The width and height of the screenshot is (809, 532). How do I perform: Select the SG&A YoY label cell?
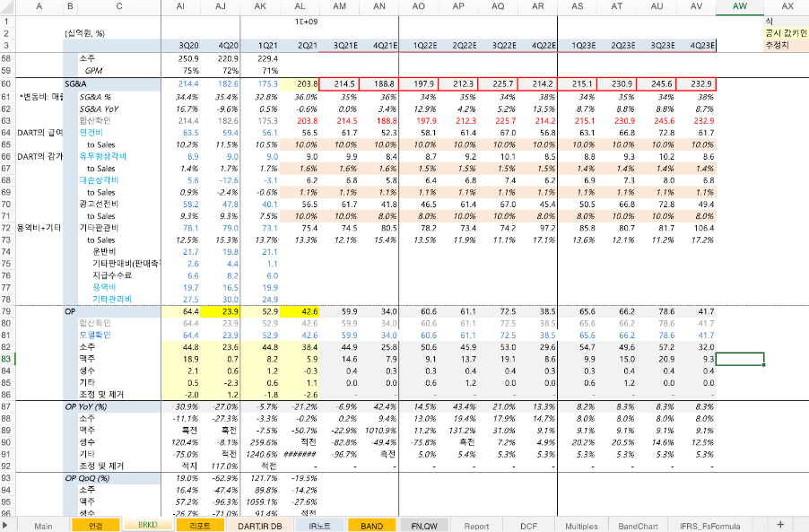pos(119,109)
